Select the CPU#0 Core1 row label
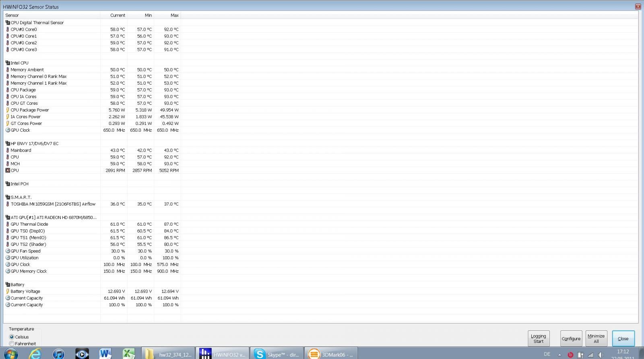644x359 pixels. point(24,36)
